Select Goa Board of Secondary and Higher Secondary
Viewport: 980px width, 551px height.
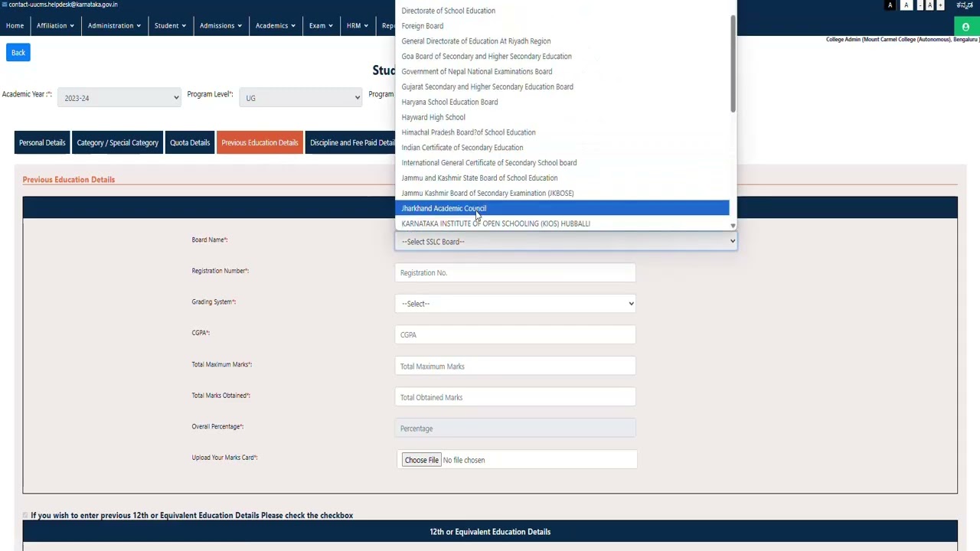pyautogui.click(x=562, y=57)
